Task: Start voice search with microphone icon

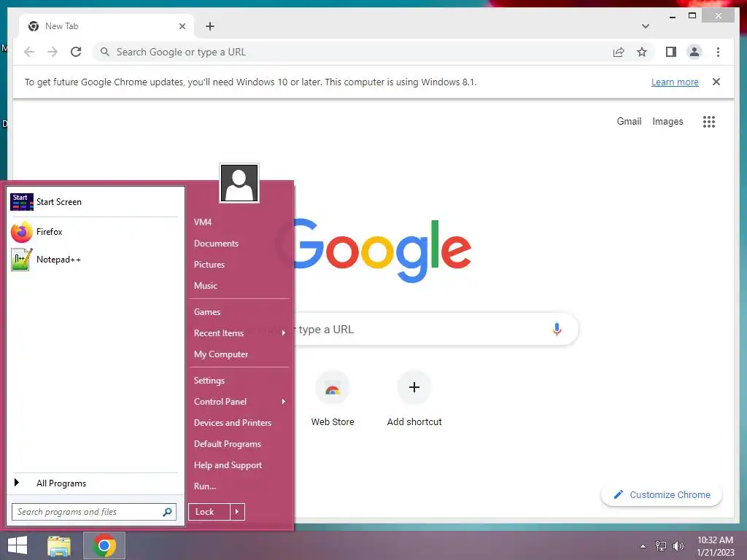Action: [557, 329]
